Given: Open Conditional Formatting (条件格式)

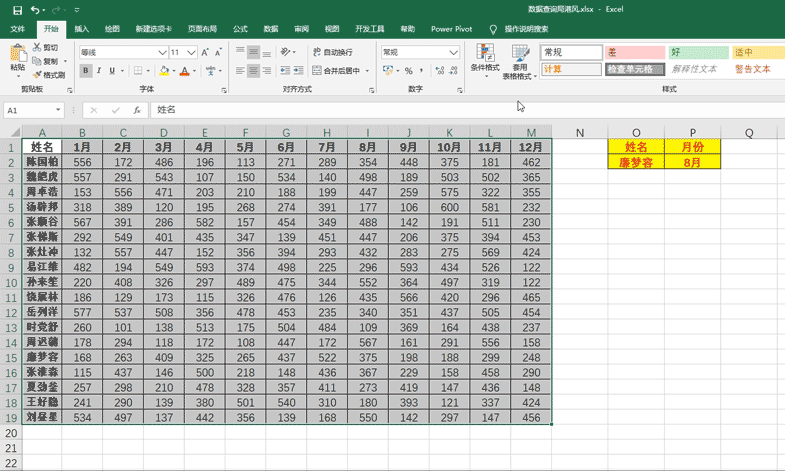Looking at the screenshot, I should 485,61.
